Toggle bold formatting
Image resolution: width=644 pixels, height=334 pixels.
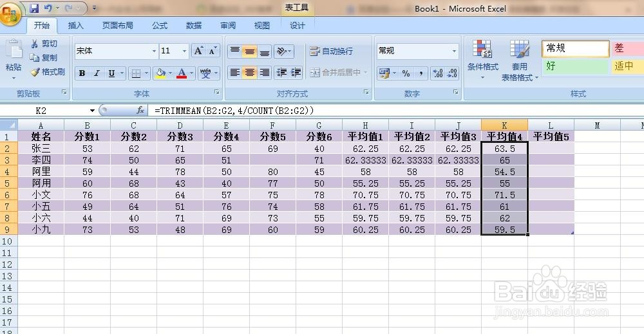(x=82, y=73)
